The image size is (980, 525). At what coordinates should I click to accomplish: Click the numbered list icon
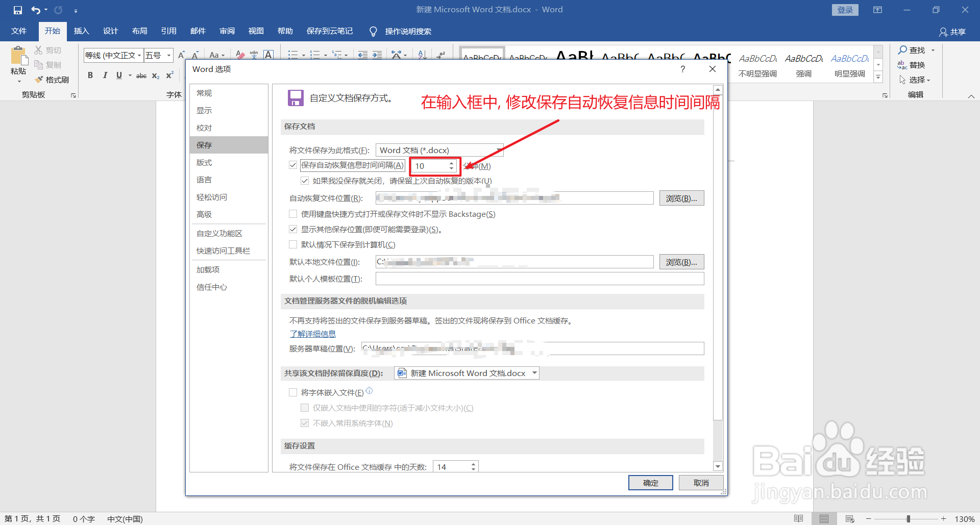[315, 55]
